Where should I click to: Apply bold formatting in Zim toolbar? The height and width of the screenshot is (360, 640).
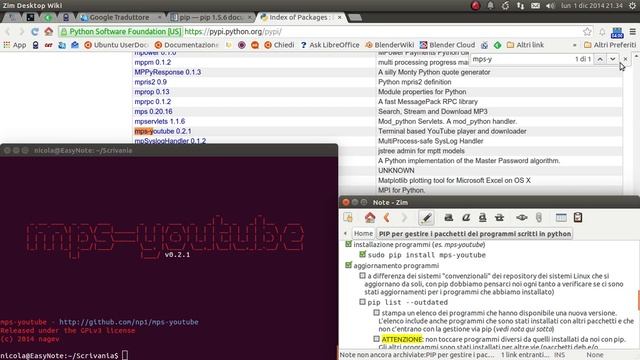449,218
